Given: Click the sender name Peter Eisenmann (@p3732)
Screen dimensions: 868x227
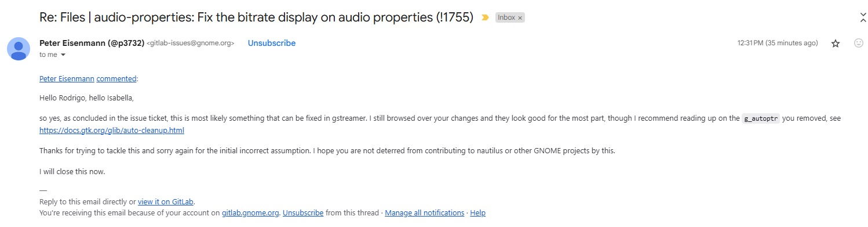Looking at the screenshot, I should (x=92, y=43).
